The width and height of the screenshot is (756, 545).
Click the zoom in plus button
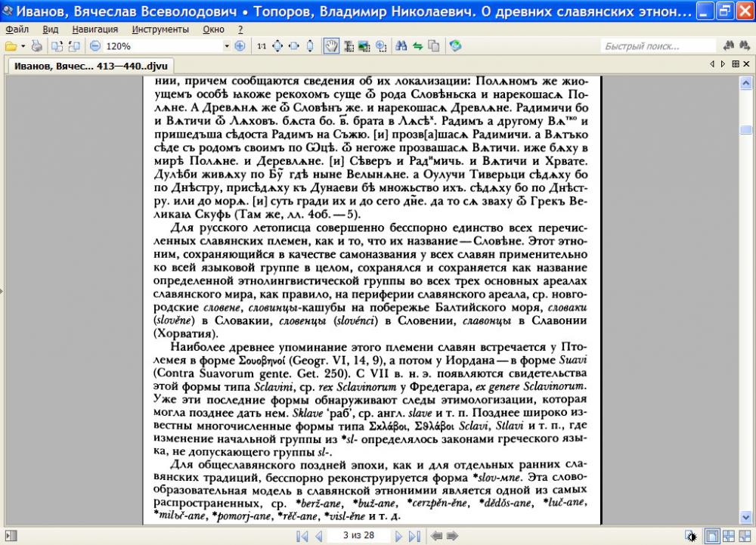coord(240,46)
